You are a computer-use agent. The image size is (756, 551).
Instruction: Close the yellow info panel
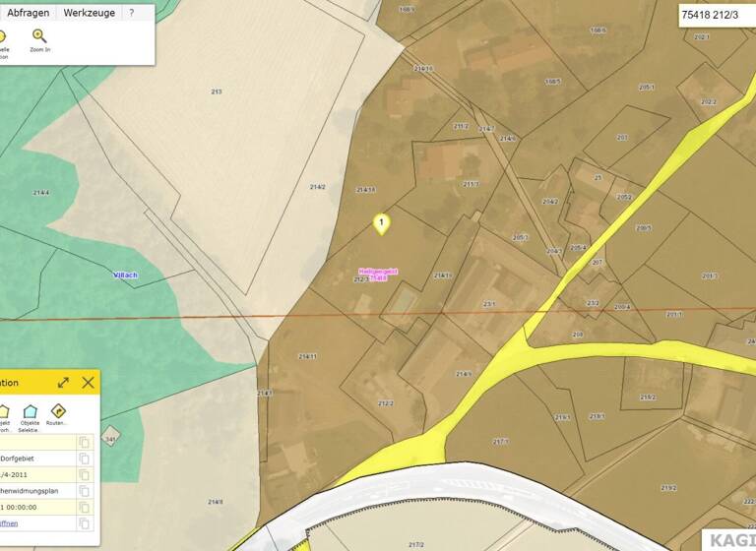tap(88, 383)
